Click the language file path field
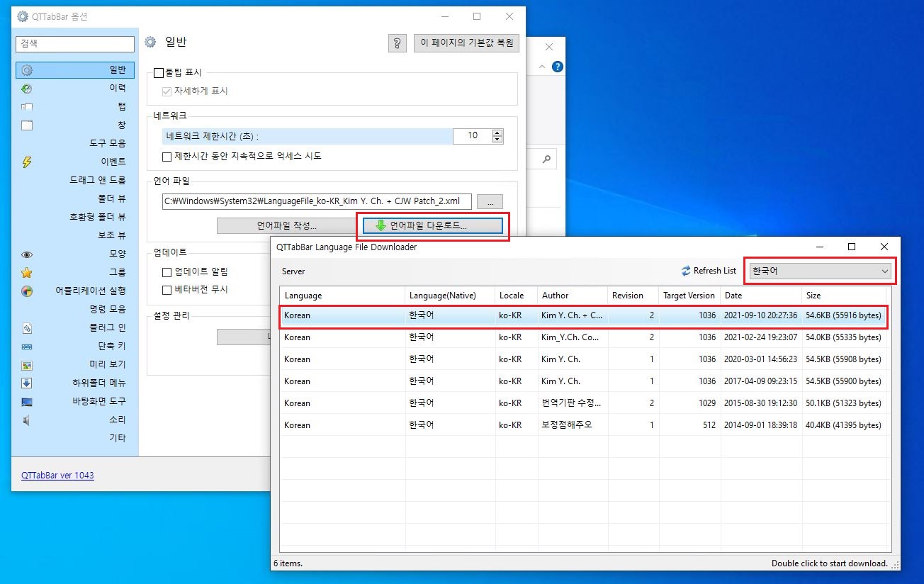Viewport: 924px width, 584px height. coord(317,201)
